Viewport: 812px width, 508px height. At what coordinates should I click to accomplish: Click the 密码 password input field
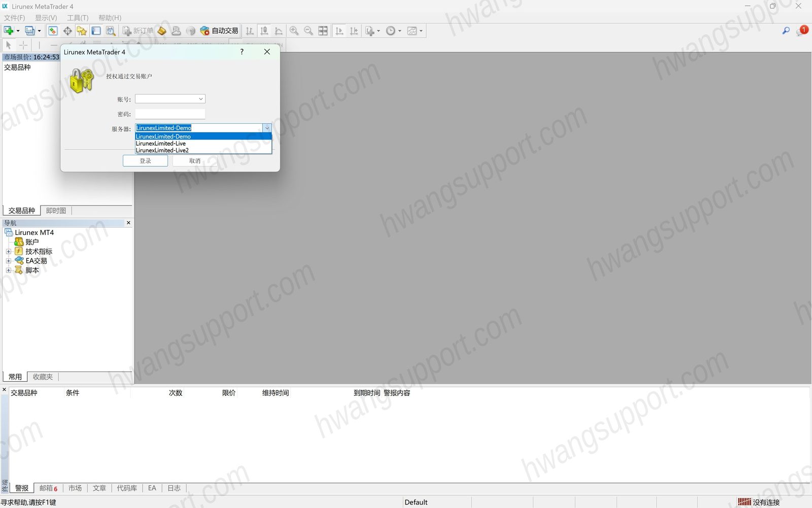pyautogui.click(x=170, y=114)
